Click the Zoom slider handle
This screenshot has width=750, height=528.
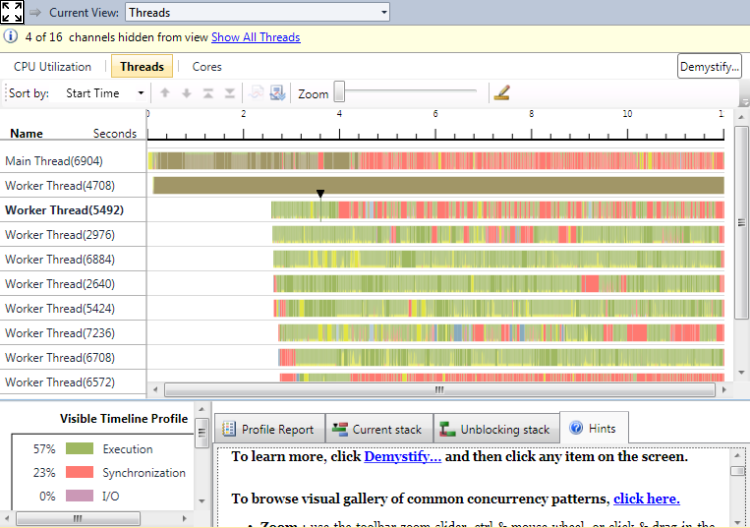tap(339, 91)
